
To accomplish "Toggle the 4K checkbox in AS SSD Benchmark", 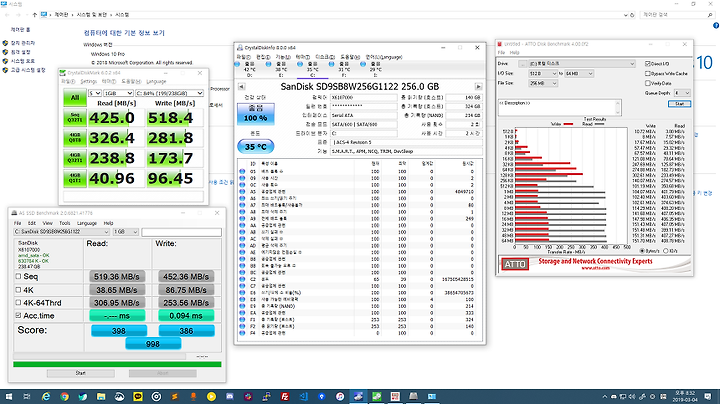I will (18, 290).
